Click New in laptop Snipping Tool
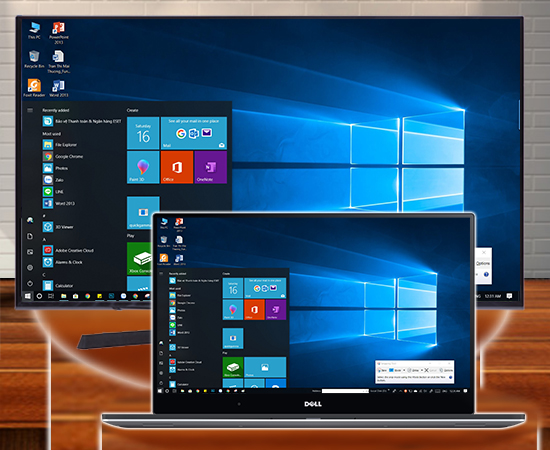 point(382,370)
